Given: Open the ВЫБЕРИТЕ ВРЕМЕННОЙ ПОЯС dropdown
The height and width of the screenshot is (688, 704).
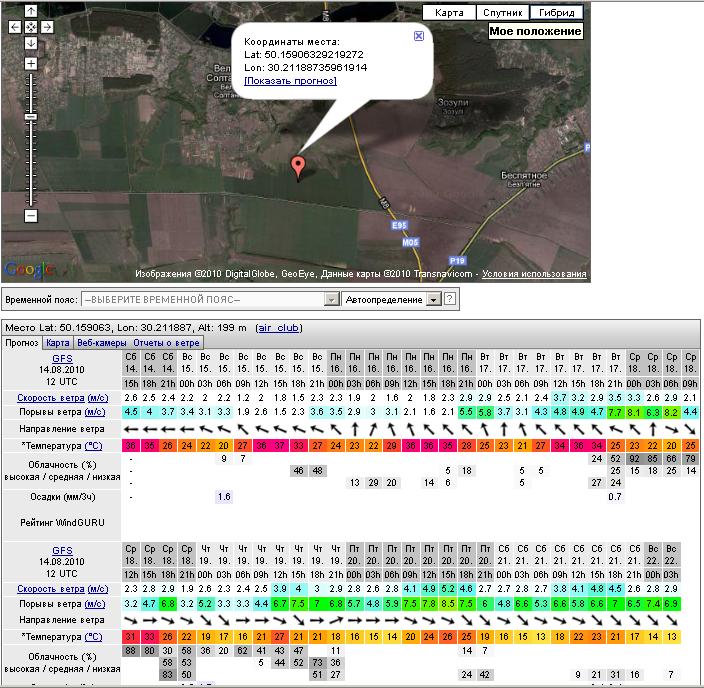Looking at the screenshot, I should [210, 299].
